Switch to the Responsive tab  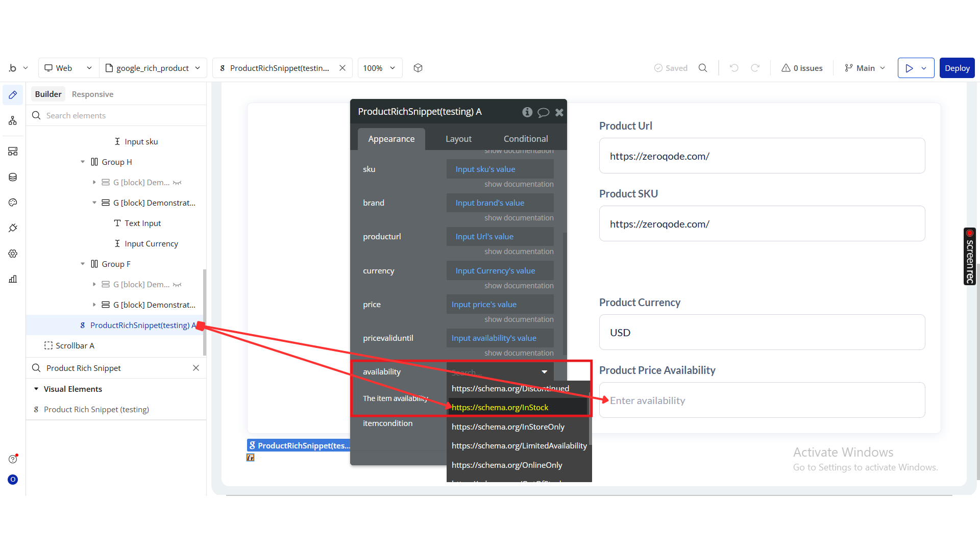tap(92, 94)
